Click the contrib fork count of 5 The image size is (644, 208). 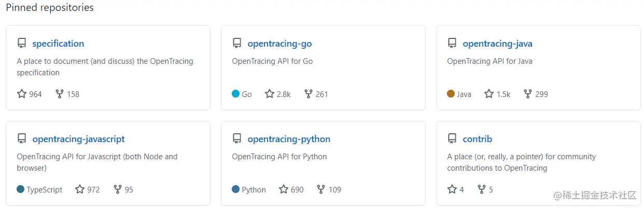(491, 190)
